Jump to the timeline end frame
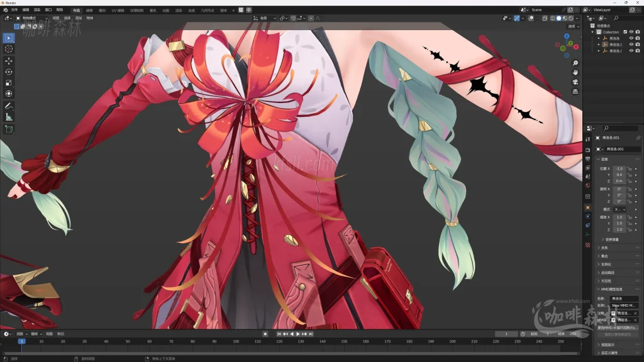The image size is (644, 362). point(311,334)
